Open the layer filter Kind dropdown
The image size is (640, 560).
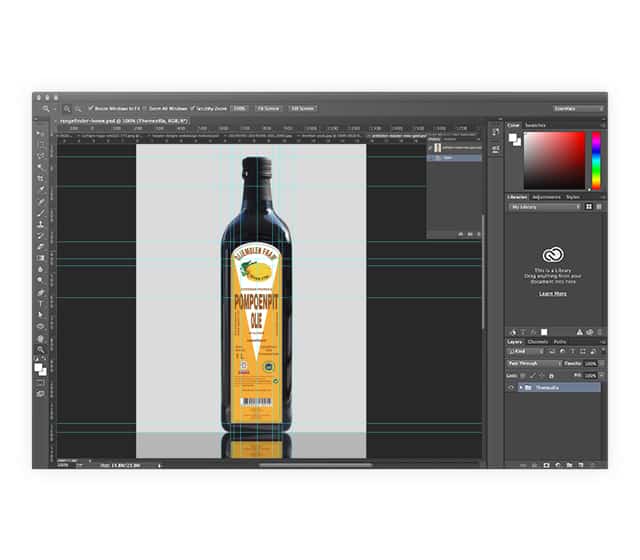(526, 351)
